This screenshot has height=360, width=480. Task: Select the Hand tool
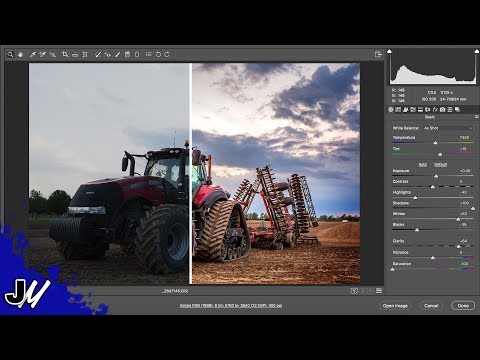pyautogui.click(x=20, y=54)
